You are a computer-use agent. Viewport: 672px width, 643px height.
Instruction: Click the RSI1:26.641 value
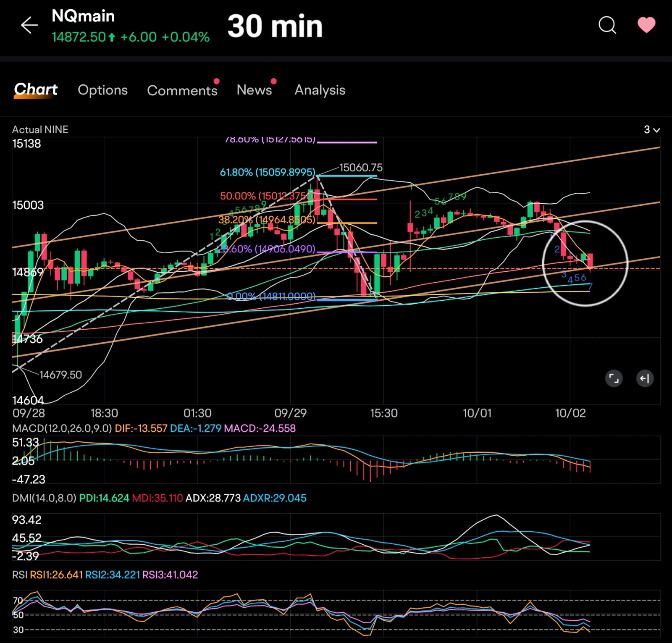56,575
